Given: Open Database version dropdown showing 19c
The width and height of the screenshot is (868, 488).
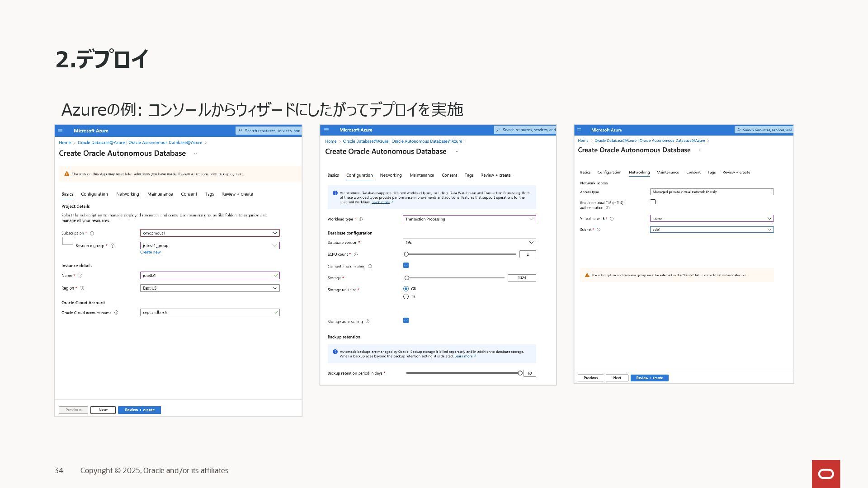Looking at the screenshot, I should pyautogui.click(x=469, y=243).
